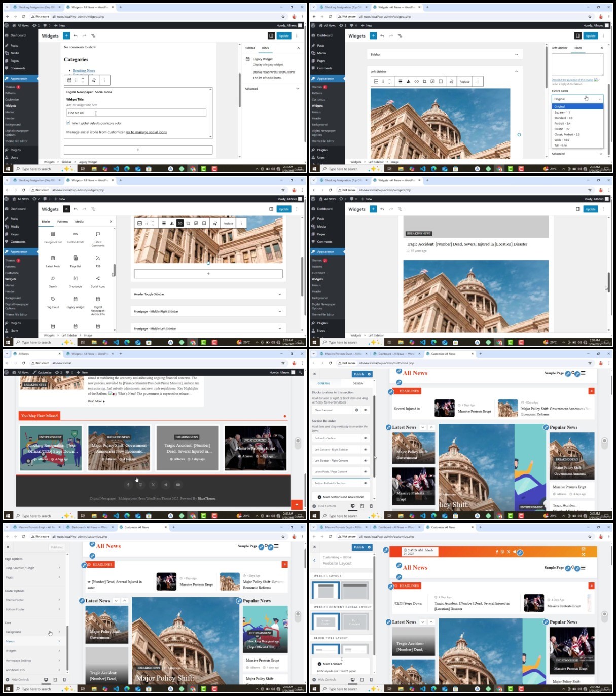Open More sections and news blocks button
The image size is (616, 696).
pos(340,497)
